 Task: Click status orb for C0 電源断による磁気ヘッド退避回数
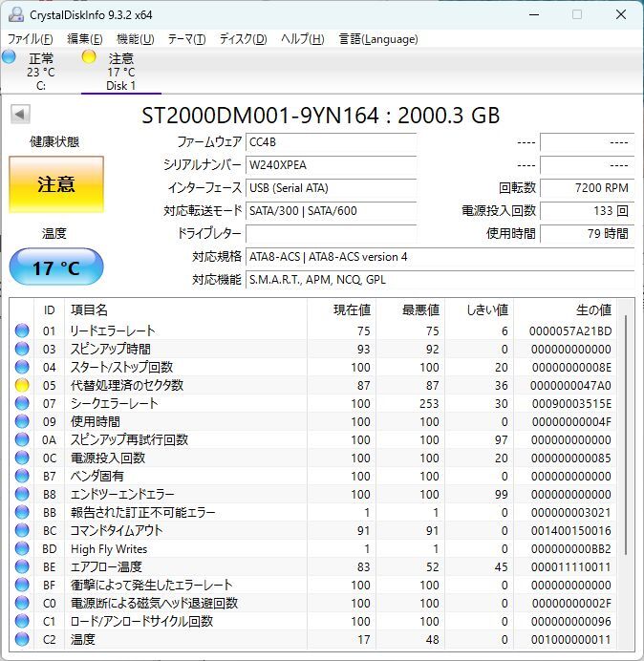[22, 603]
